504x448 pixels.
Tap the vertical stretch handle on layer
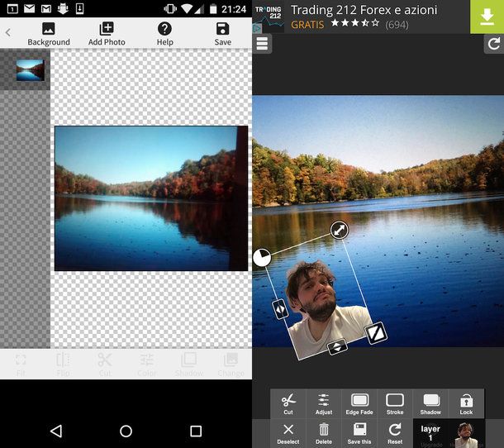tap(337, 346)
